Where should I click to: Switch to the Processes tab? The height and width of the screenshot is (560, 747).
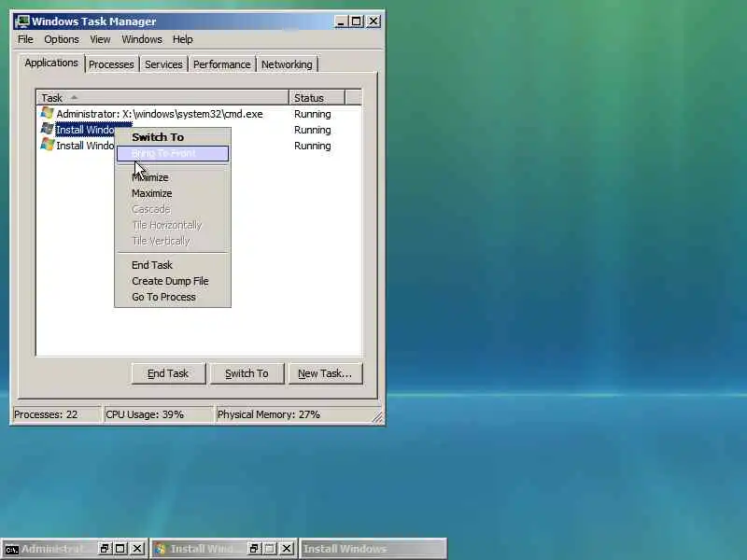[x=111, y=64]
